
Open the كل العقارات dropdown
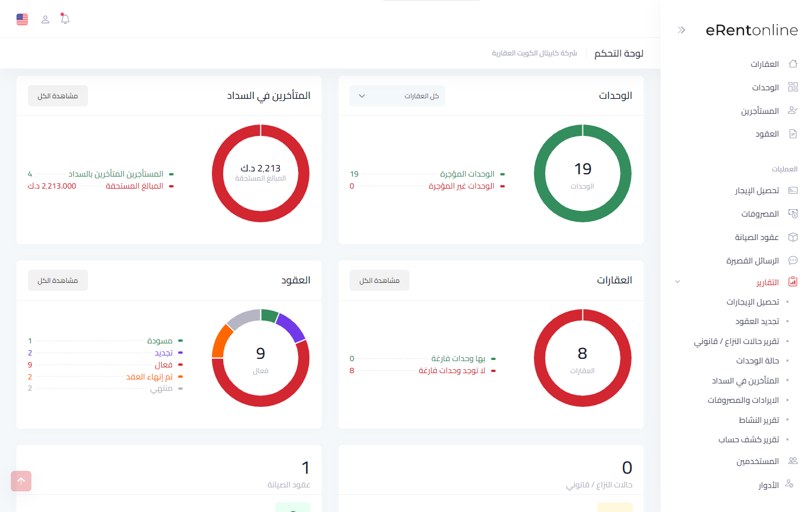tap(397, 96)
